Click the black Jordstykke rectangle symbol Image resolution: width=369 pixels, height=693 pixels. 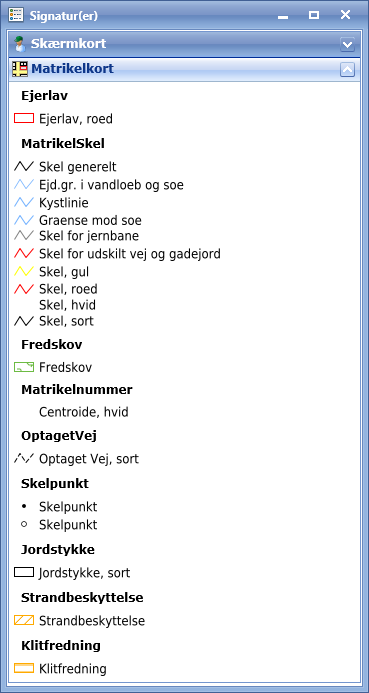click(x=24, y=572)
